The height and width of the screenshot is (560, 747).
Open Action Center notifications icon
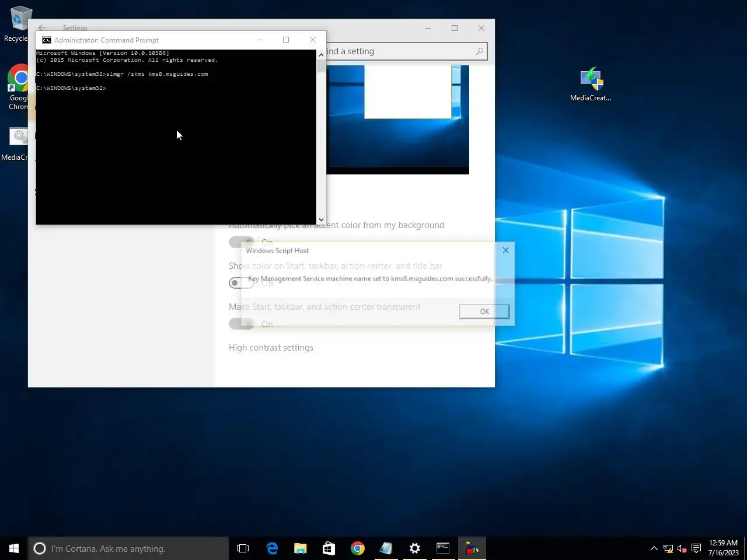[x=696, y=548]
